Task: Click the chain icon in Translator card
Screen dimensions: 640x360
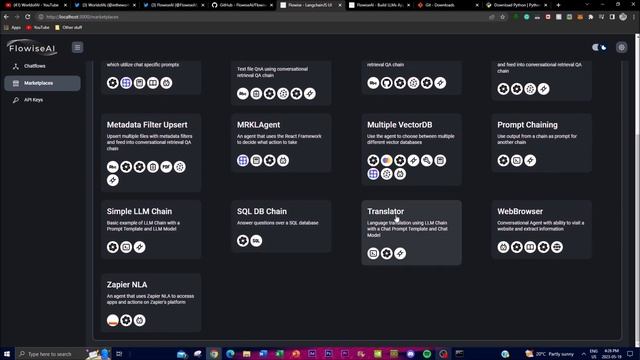Action: pyautogui.click(x=400, y=253)
